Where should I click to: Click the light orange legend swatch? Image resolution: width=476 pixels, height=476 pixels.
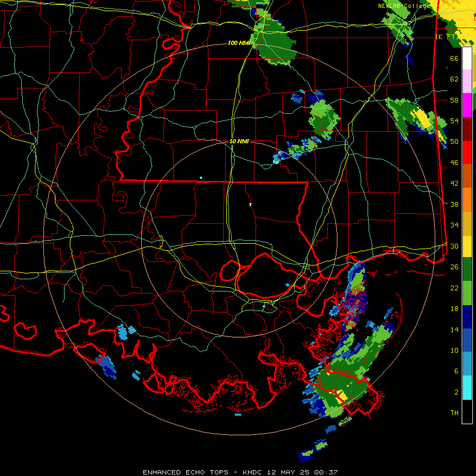[x=467, y=200]
